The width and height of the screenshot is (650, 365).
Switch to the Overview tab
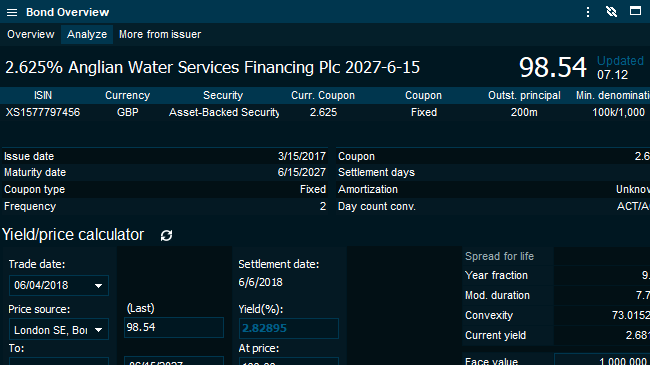[31, 34]
